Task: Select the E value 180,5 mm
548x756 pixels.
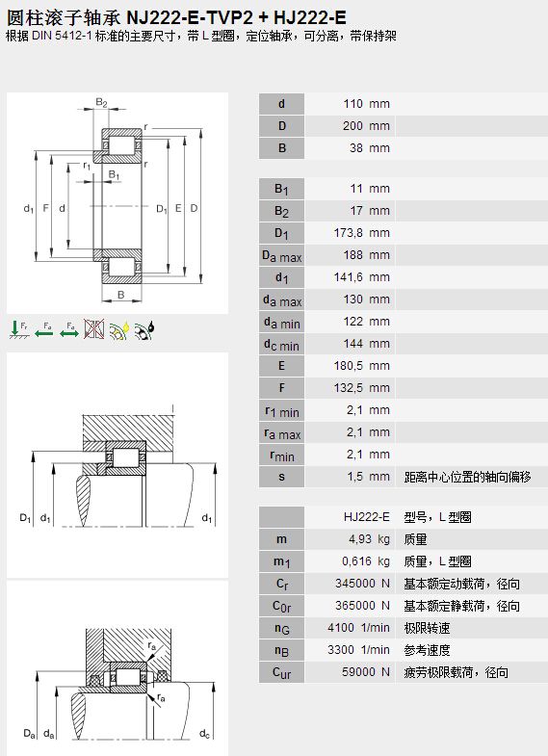Action: [362, 366]
